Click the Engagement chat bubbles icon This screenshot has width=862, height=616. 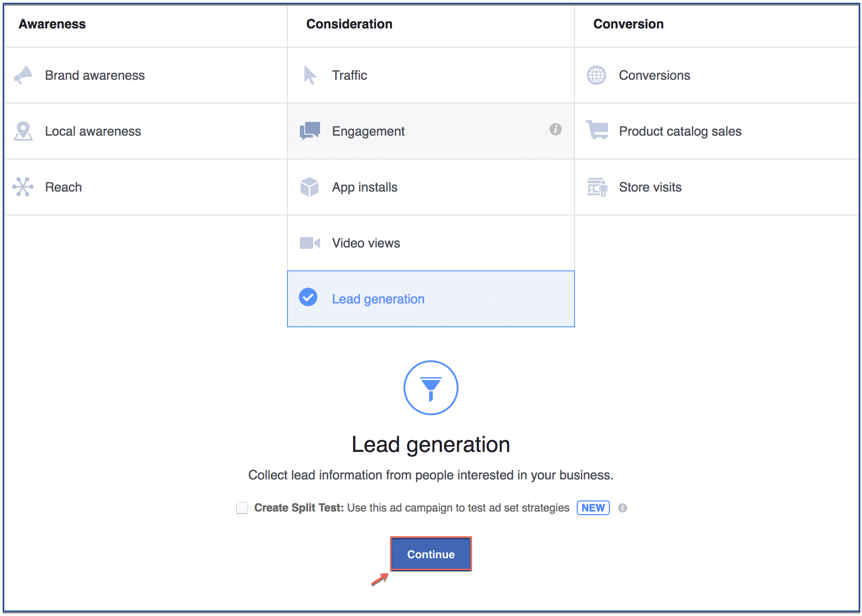pos(310,131)
